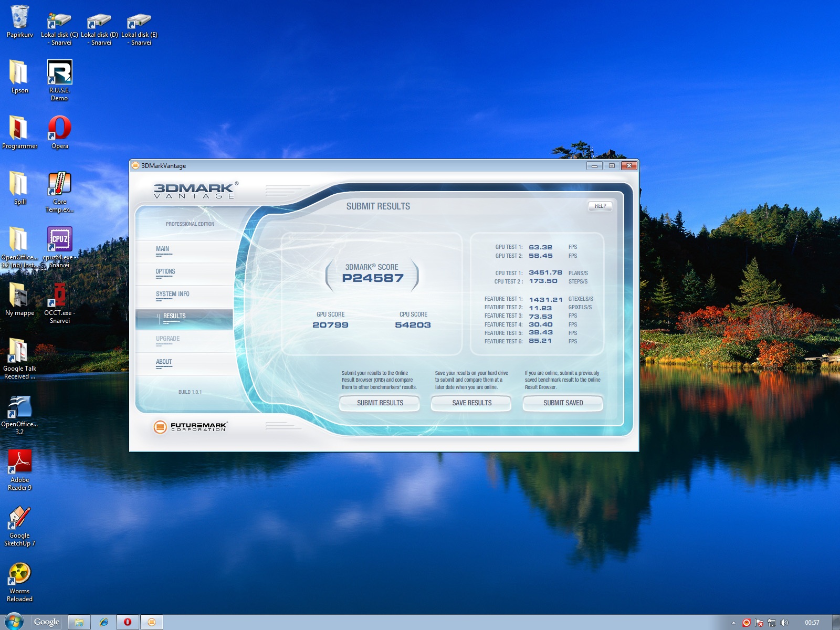Click Feature Test 2 value 11.23

tap(540, 308)
